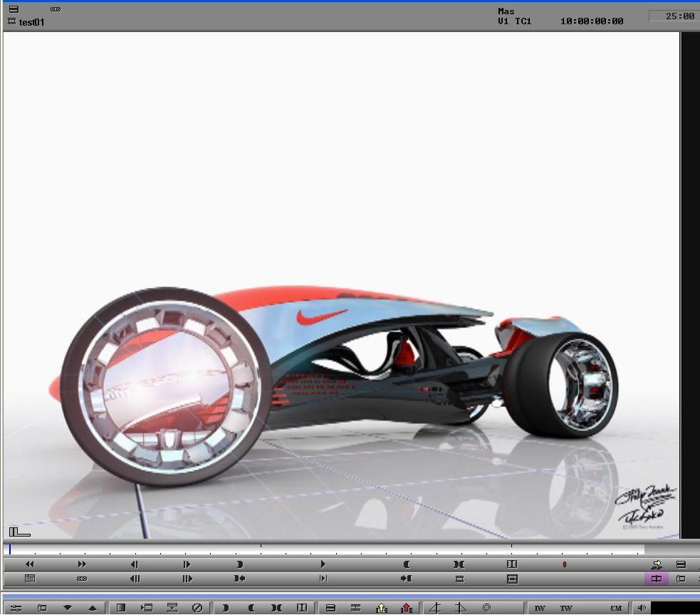Click the Match Frame filmstrip icon
Viewport: 700px width, 615px height.
click(x=459, y=579)
